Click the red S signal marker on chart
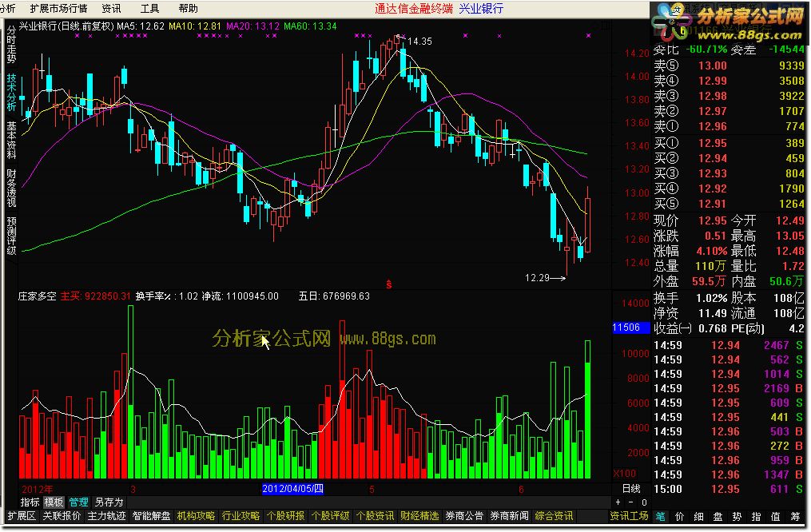The width and height of the screenshot is (811, 532). point(389,284)
